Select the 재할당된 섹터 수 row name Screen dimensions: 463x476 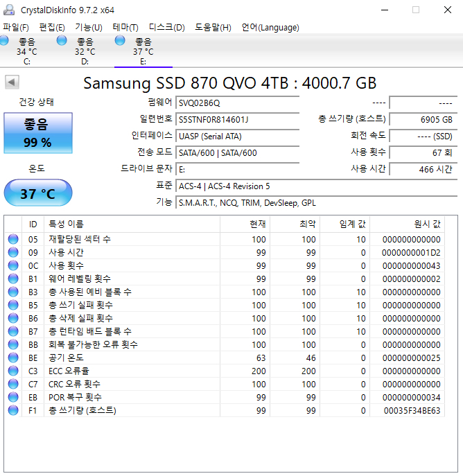[80, 239]
